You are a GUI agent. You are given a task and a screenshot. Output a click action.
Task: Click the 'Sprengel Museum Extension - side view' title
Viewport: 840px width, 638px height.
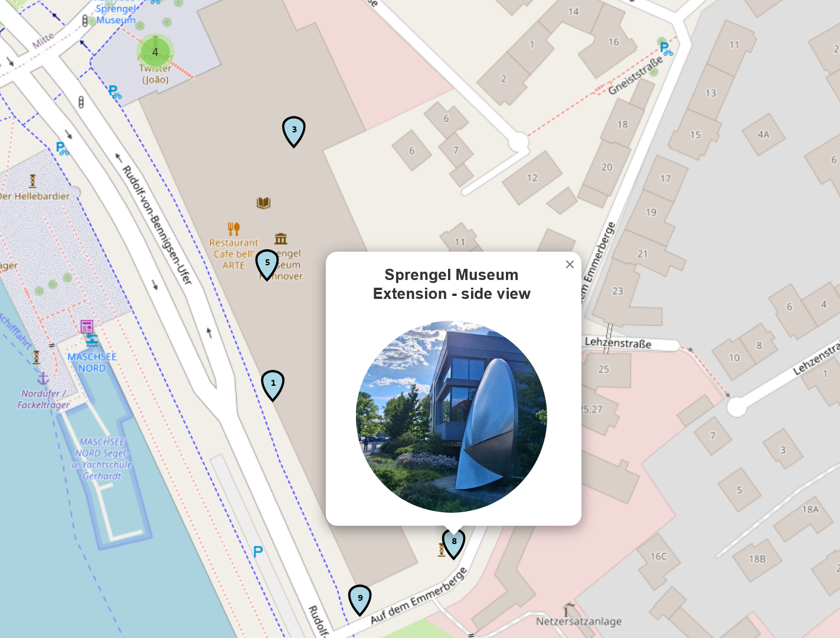pos(452,284)
